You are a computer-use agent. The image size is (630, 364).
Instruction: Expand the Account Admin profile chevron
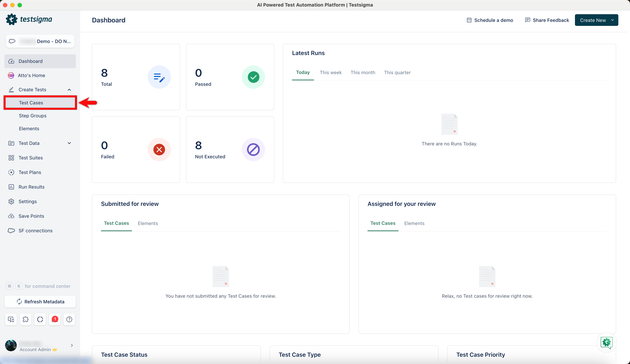[72, 346]
